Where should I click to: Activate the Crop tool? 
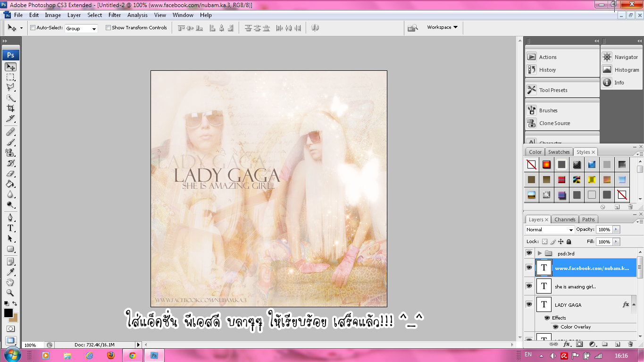click(10, 108)
